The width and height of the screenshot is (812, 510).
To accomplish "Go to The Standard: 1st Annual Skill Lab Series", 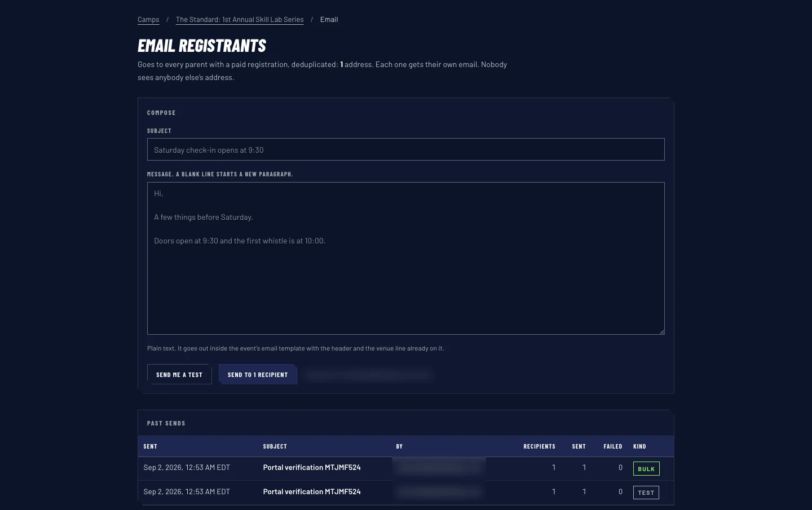I will 240,20.
